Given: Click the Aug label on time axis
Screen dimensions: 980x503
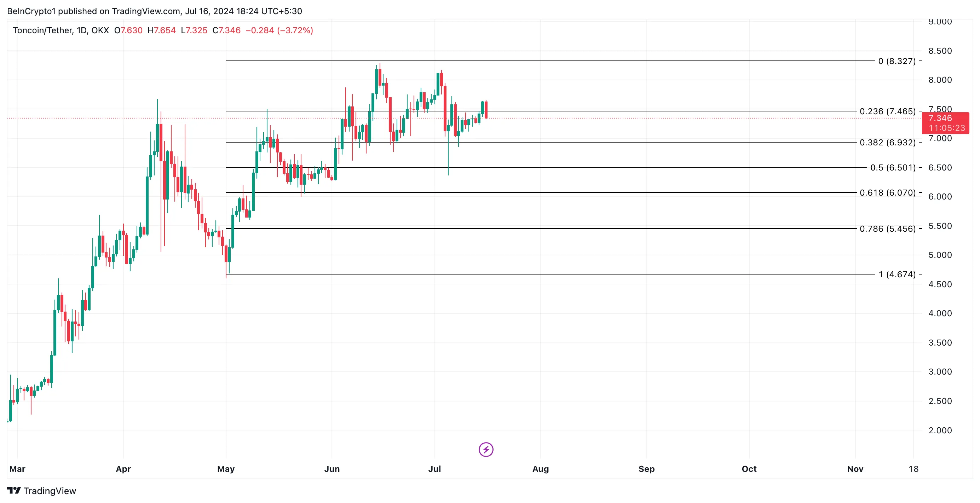Looking at the screenshot, I should tap(540, 469).
